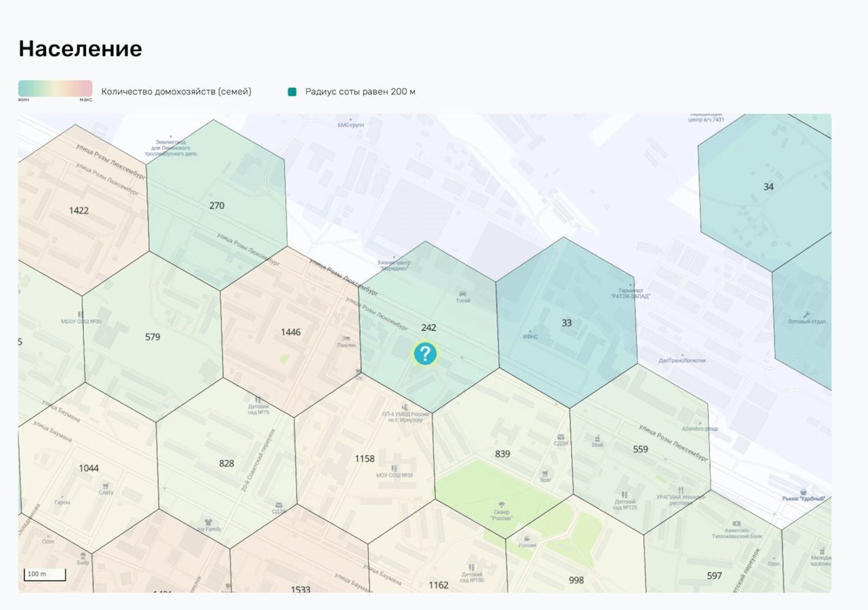Select hexagon labeled 1044

(89, 468)
